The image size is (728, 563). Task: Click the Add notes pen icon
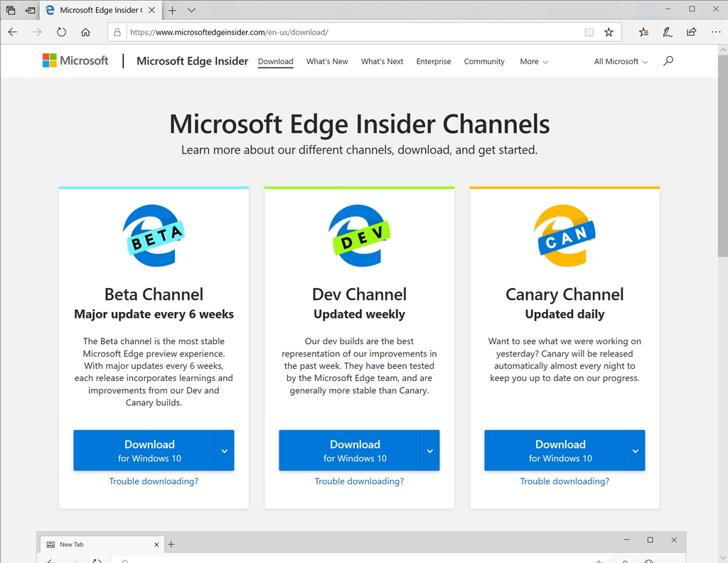pos(667,32)
